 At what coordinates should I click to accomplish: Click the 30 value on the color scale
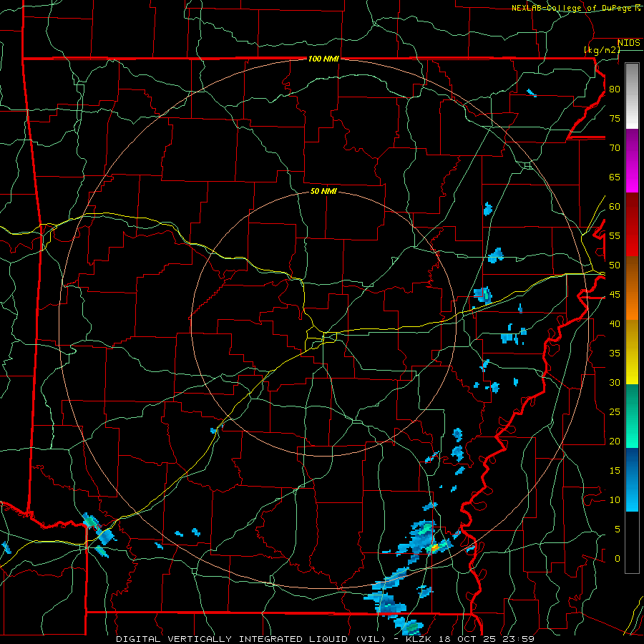615,382
